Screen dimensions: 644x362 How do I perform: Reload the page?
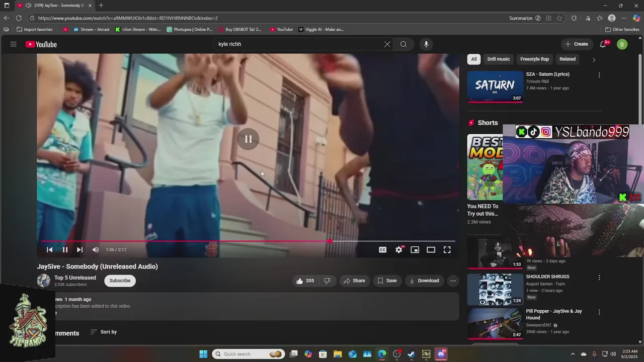coord(19,18)
